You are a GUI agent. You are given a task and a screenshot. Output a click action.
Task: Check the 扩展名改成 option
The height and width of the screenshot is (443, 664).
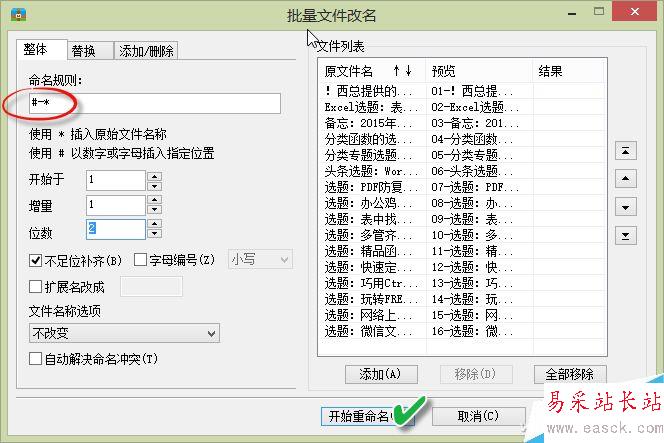[37, 287]
